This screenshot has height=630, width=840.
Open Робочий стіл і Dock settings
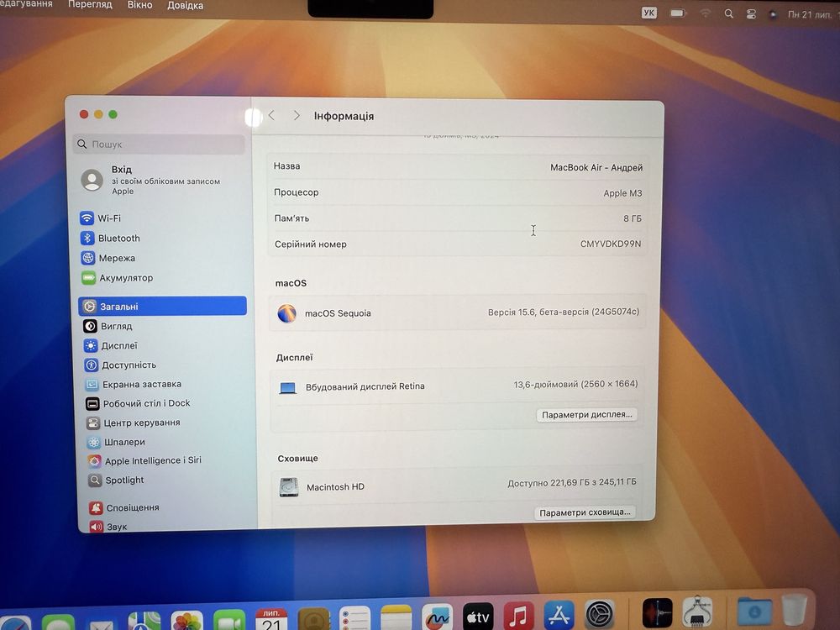click(x=139, y=403)
